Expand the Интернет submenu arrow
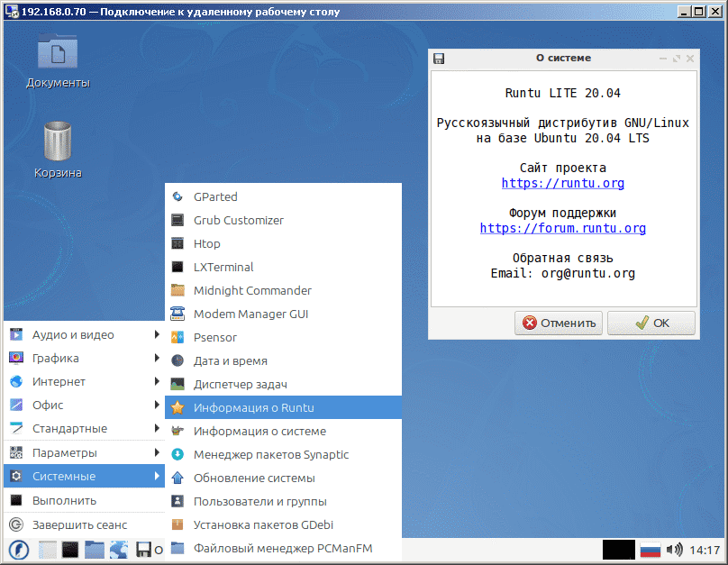Viewport: 728px width, 565px height. click(x=157, y=381)
